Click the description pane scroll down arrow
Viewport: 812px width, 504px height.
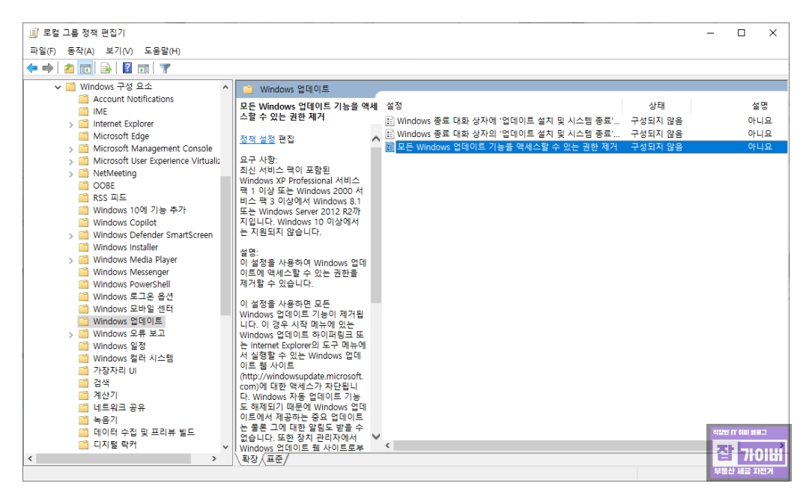[376, 437]
